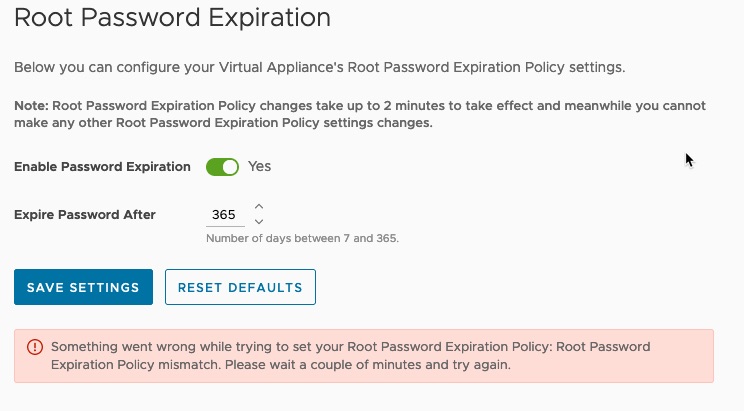Click the "Number of days between 7 and 365" hint
The image size is (744, 411).
pyautogui.click(x=302, y=238)
